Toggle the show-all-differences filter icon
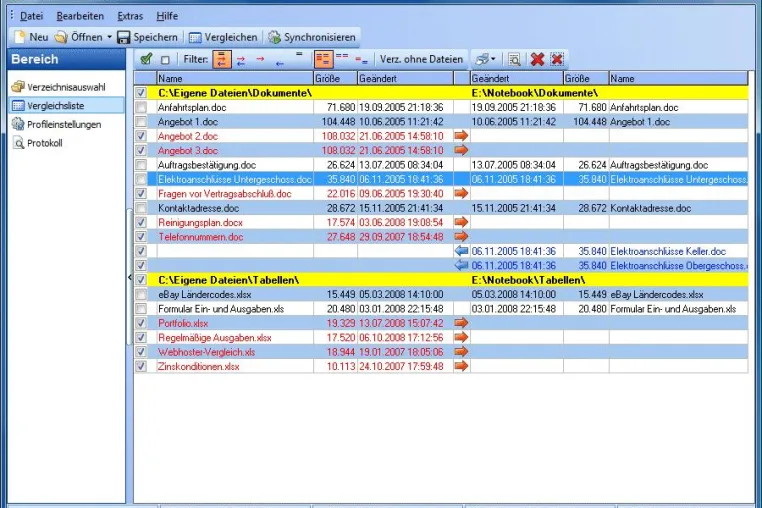The height and width of the screenshot is (508, 762). coord(222,59)
